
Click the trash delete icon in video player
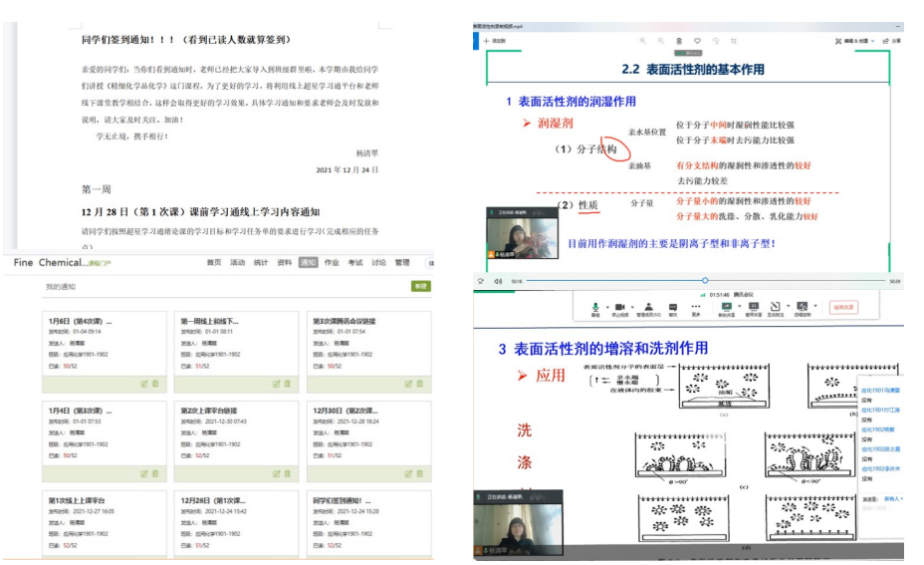(x=679, y=41)
